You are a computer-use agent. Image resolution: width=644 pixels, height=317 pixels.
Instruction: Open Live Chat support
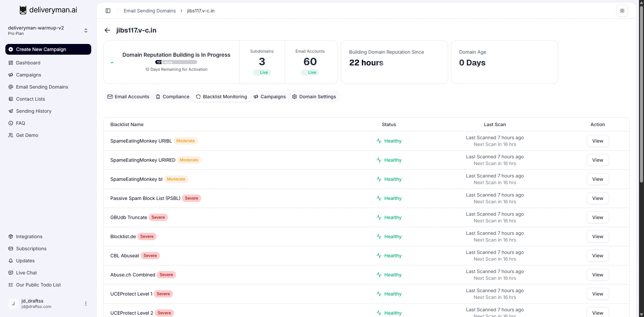[26, 273]
